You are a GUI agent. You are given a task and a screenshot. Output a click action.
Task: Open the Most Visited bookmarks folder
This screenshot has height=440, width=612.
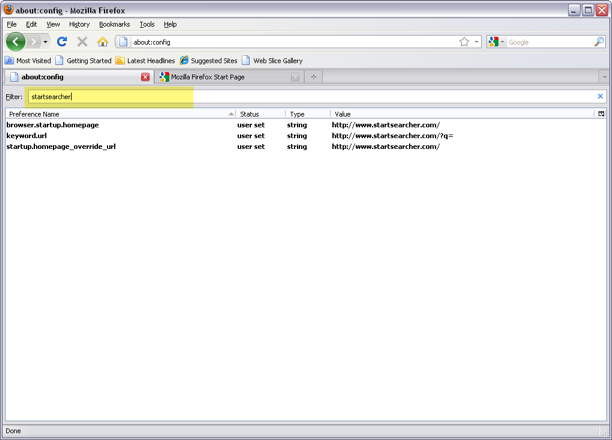point(28,61)
